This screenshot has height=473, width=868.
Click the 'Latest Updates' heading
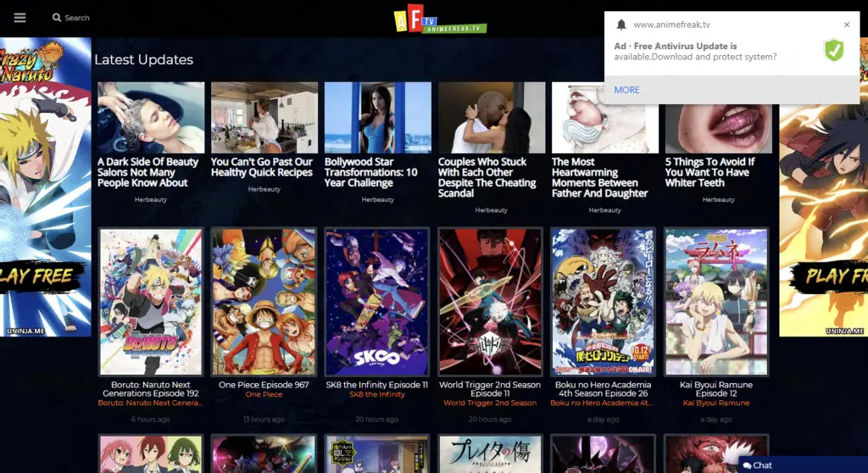coord(144,60)
